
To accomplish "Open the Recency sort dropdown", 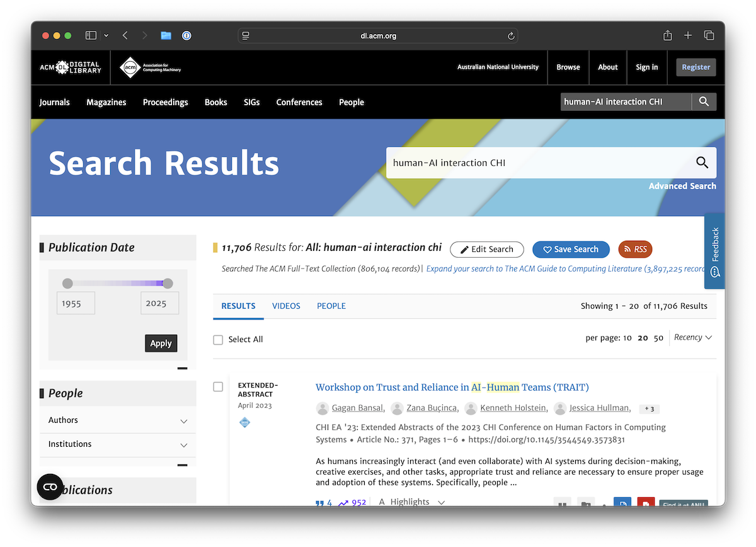I will pyautogui.click(x=692, y=337).
